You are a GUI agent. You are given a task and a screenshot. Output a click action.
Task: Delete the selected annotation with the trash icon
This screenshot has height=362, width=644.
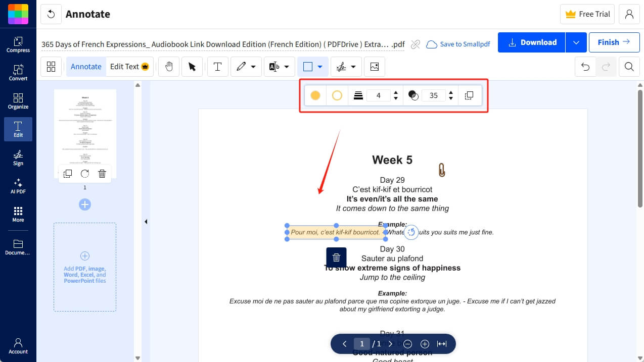[x=336, y=257]
